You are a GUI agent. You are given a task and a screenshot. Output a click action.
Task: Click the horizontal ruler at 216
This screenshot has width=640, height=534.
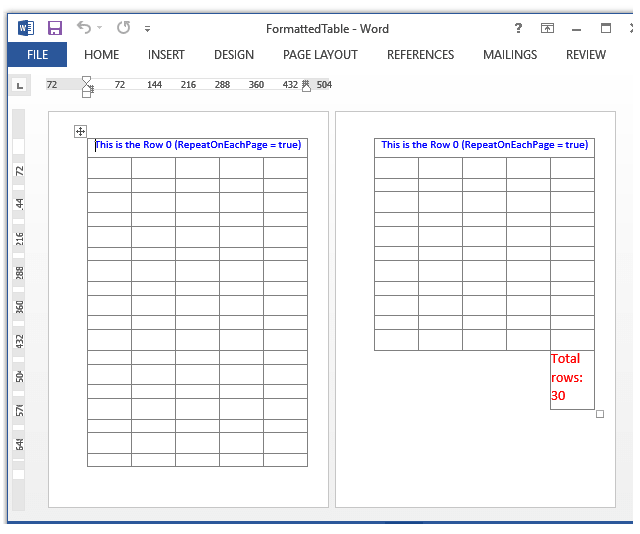coord(188,85)
